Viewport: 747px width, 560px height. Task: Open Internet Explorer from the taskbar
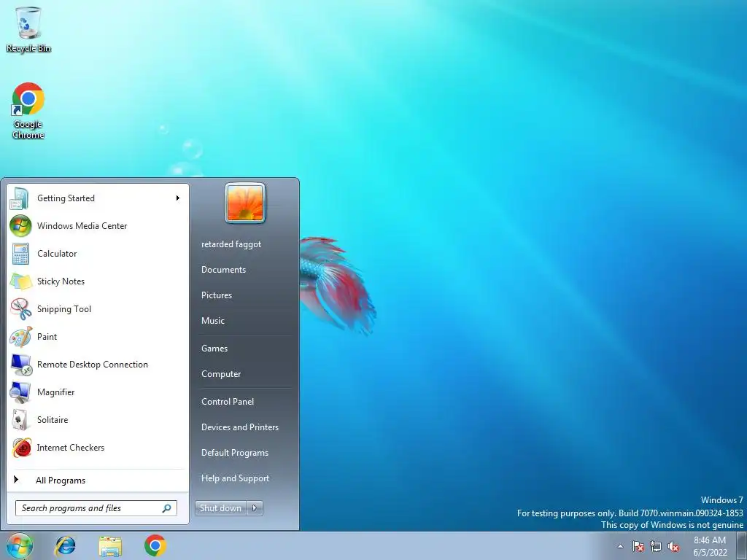coord(64,545)
